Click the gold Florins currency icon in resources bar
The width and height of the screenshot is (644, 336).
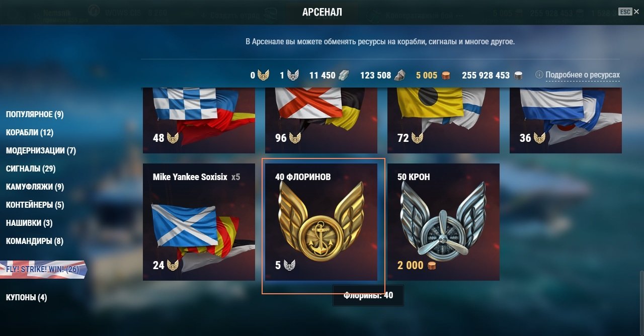click(264, 75)
